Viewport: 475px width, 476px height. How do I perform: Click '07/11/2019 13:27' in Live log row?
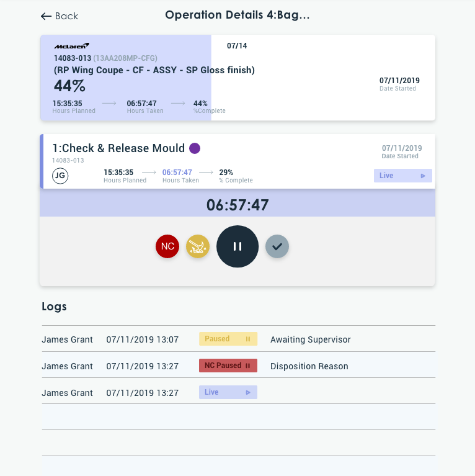[x=143, y=393]
